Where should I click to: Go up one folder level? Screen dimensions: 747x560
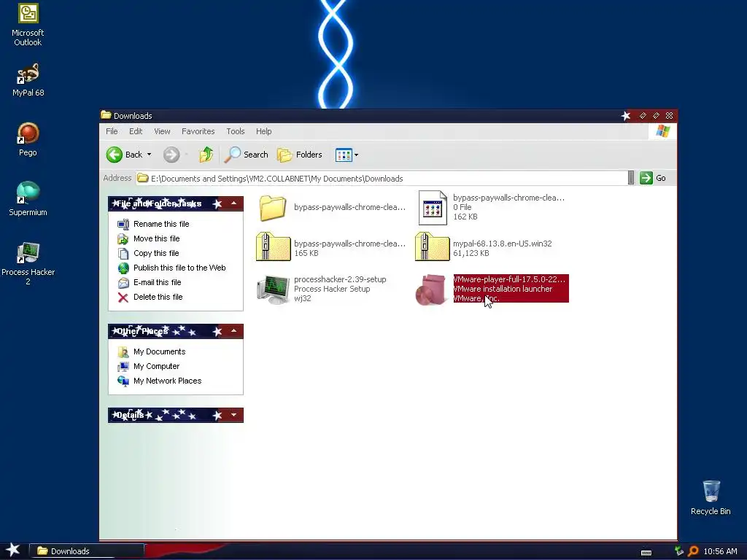(206, 155)
